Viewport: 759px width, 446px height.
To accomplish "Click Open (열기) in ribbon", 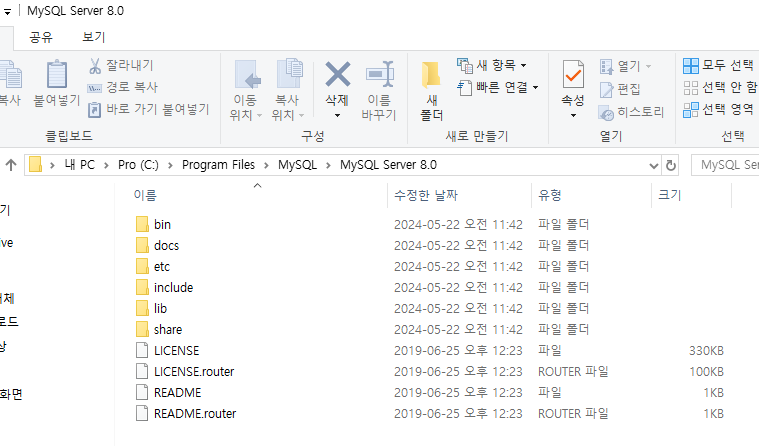I will pyautogui.click(x=624, y=66).
